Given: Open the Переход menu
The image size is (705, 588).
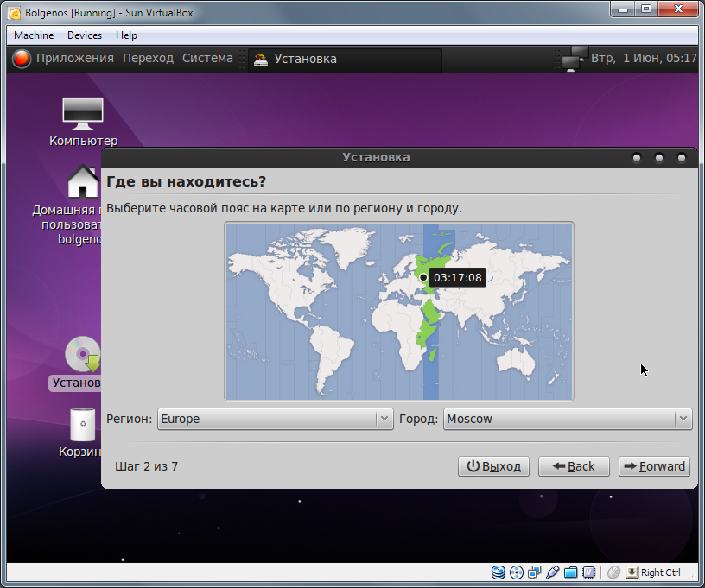Looking at the screenshot, I should pos(148,59).
